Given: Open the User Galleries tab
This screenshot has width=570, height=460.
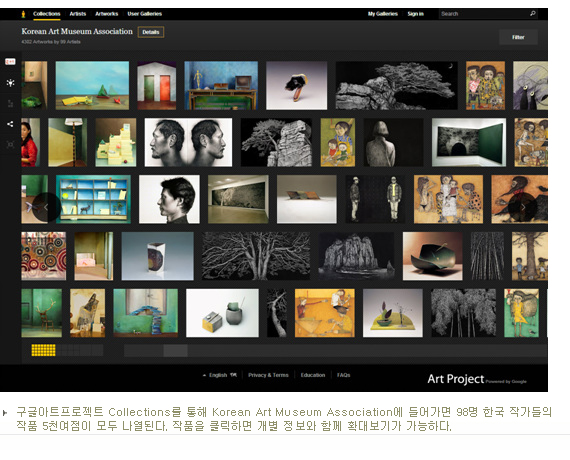Looking at the screenshot, I should click(145, 14).
